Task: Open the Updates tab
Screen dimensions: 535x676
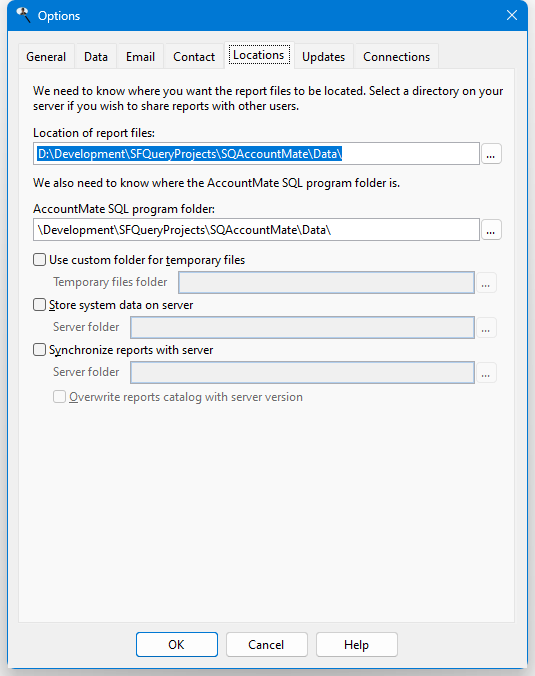Action: tap(323, 56)
